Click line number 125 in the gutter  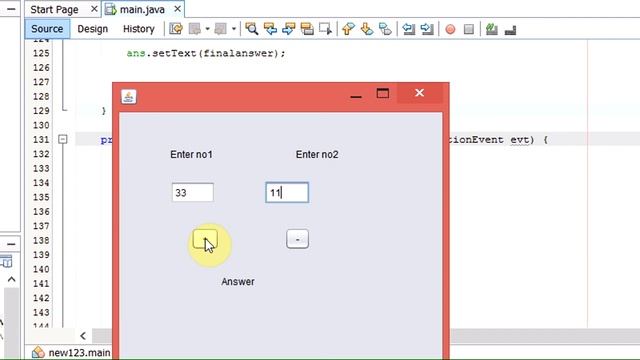click(41, 53)
